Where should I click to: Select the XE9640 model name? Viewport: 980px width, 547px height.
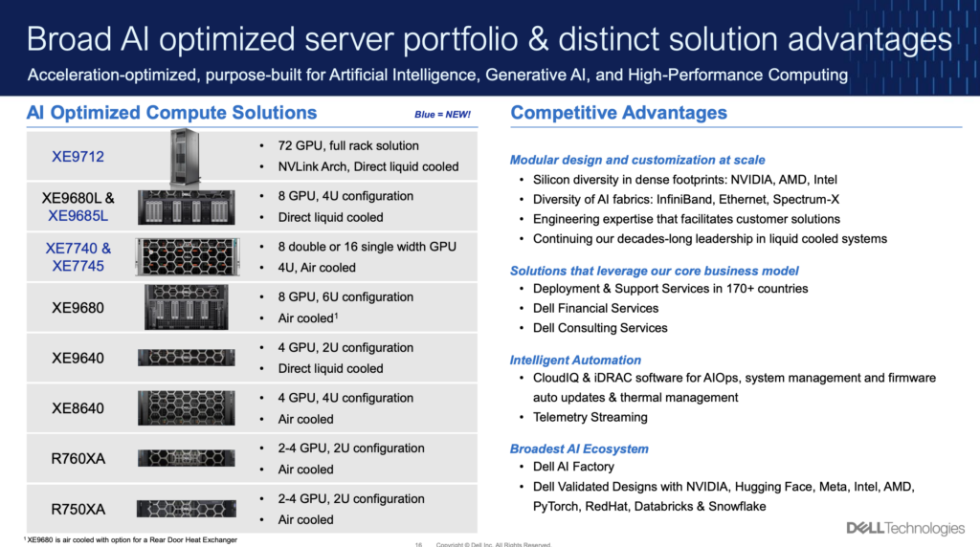point(78,359)
